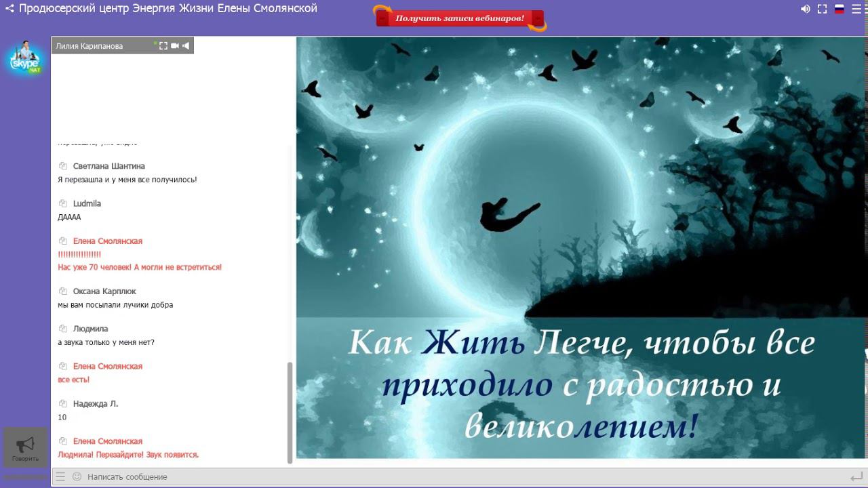Click the copy icon next to Светлана Шантина
This screenshot has height=488, width=868.
click(62, 166)
